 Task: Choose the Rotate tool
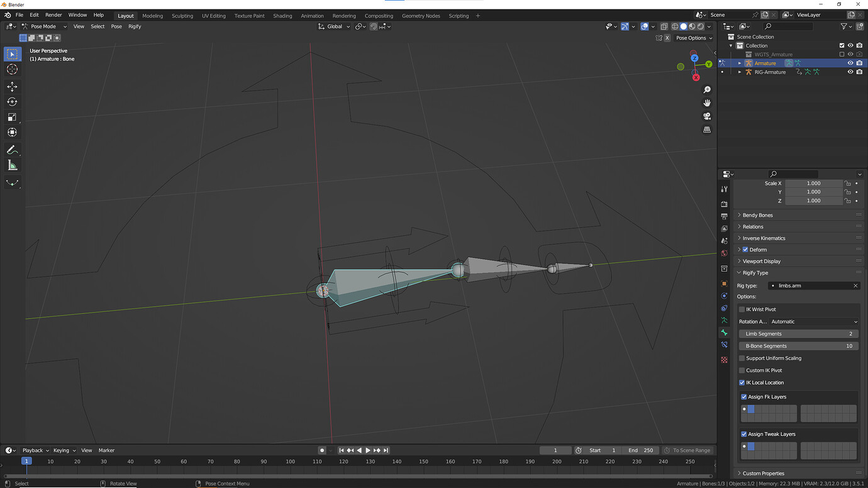click(12, 102)
